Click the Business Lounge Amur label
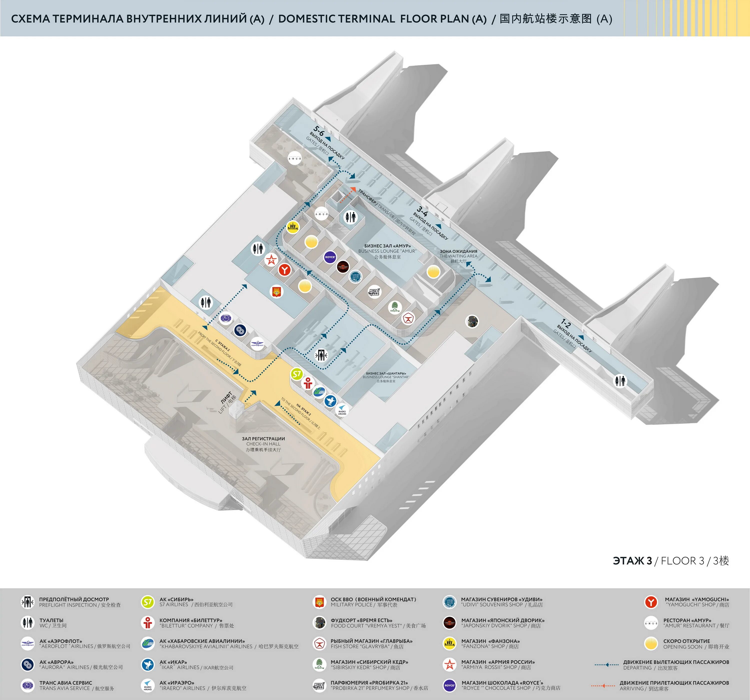The height and width of the screenshot is (700, 750). (x=387, y=251)
